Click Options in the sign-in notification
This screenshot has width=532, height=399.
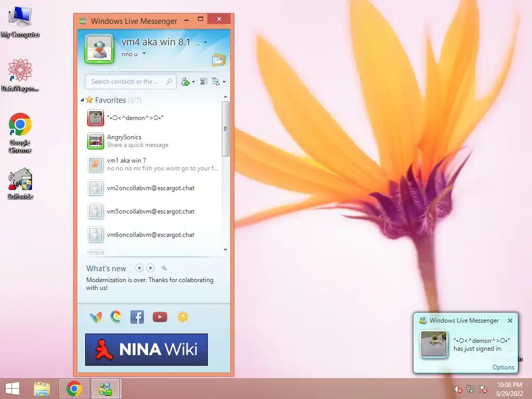pyautogui.click(x=503, y=367)
